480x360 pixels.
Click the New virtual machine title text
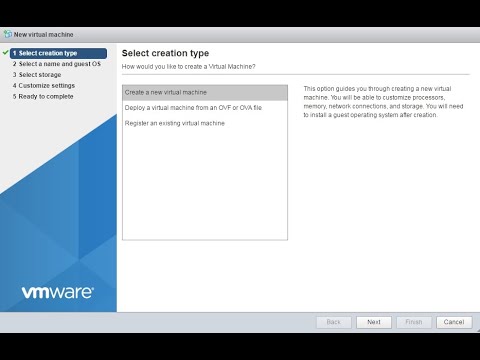(x=43, y=34)
